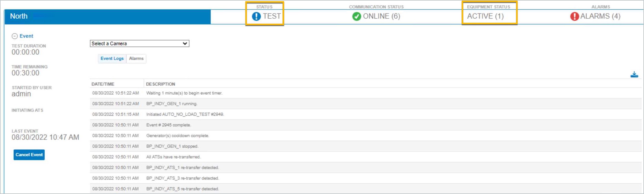
Task: Click the green ONLINE checkmark icon
Action: click(x=357, y=16)
